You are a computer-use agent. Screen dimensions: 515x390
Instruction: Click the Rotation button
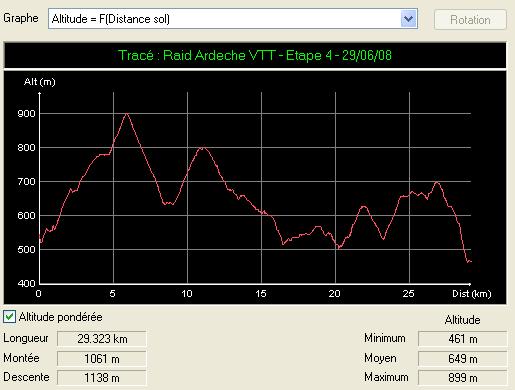click(x=470, y=20)
